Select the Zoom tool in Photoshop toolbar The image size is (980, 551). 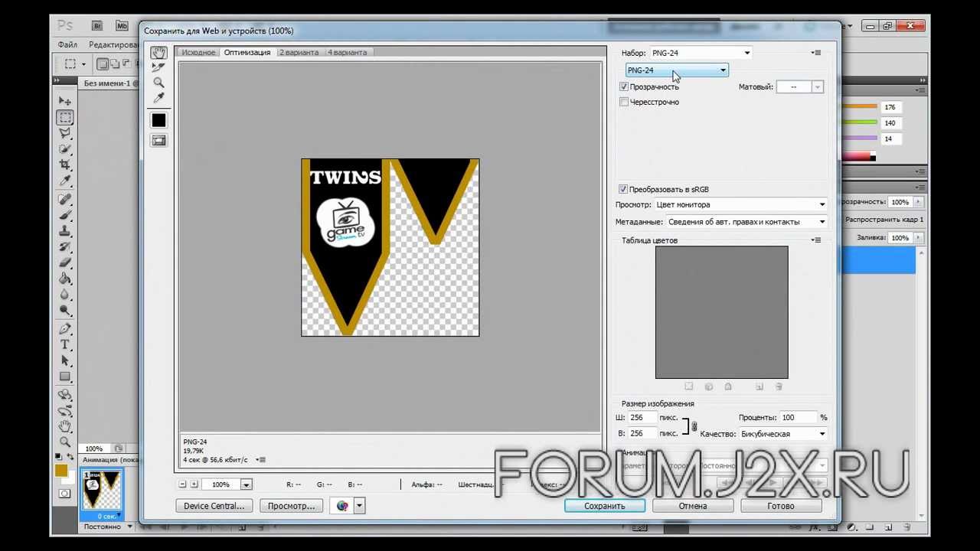65,442
